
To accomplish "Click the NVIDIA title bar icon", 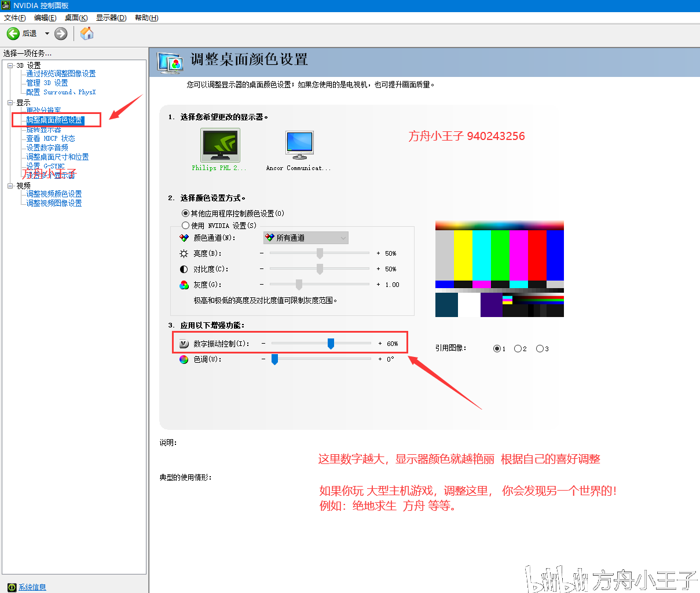I will 6,5.
